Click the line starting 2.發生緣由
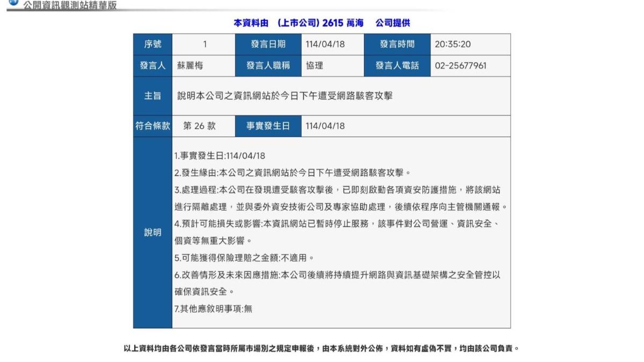The width and height of the screenshot is (644, 362). pyautogui.click(x=292, y=173)
